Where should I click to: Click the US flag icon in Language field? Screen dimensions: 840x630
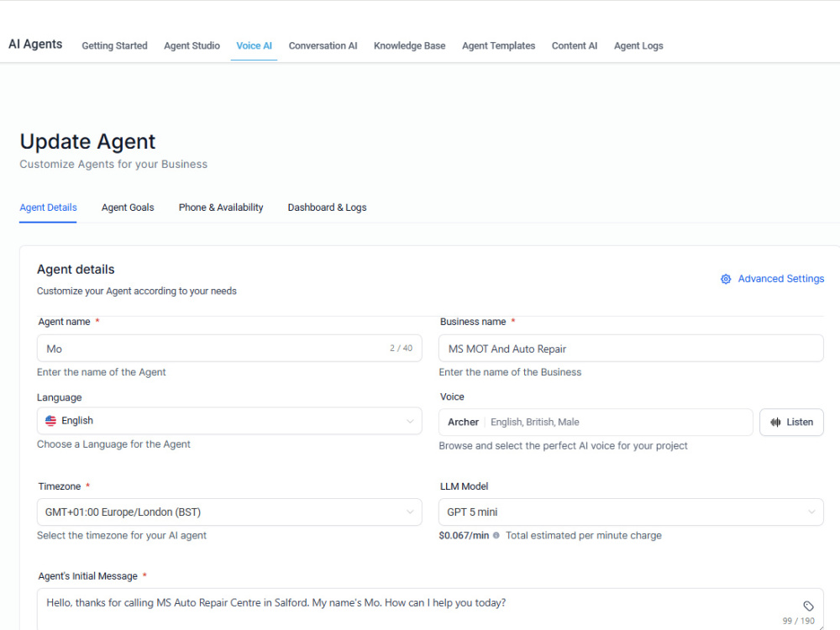(x=51, y=421)
